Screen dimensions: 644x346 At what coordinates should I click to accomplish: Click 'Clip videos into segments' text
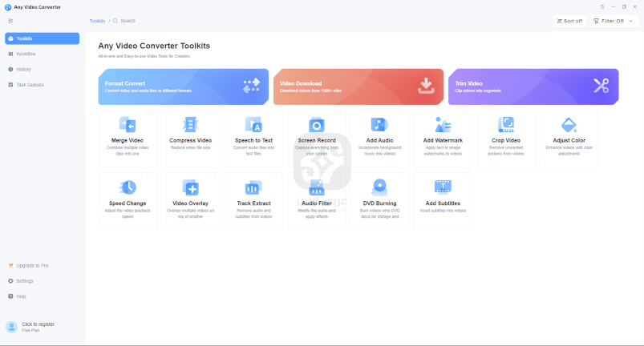tap(478, 91)
